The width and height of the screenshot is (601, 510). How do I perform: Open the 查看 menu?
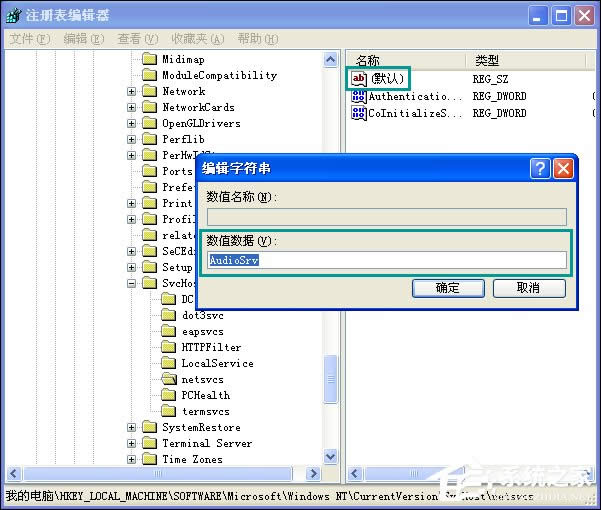[x=136, y=39]
